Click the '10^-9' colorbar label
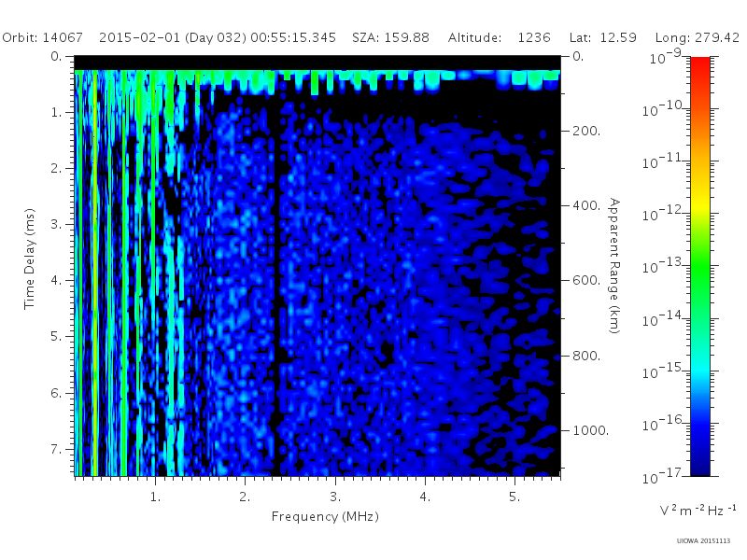This screenshot has height=560, width=747. [666, 57]
